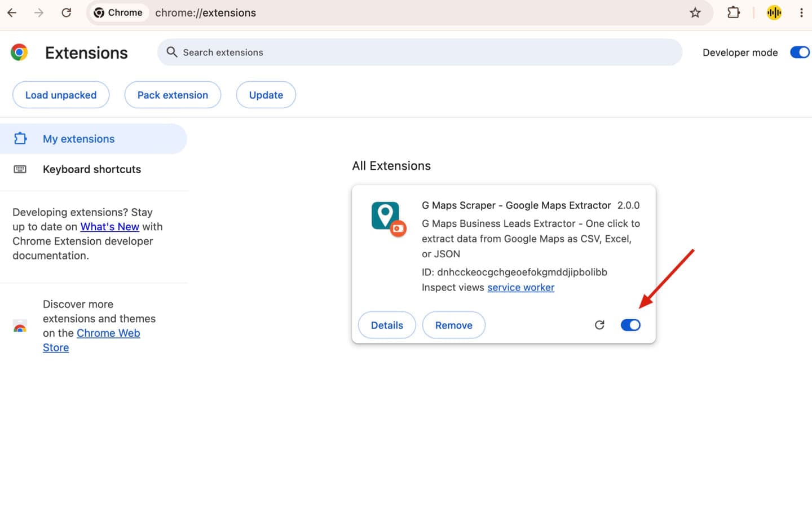The image size is (812, 519).
Task: Click the All Extensions heading
Action: tap(391, 166)
